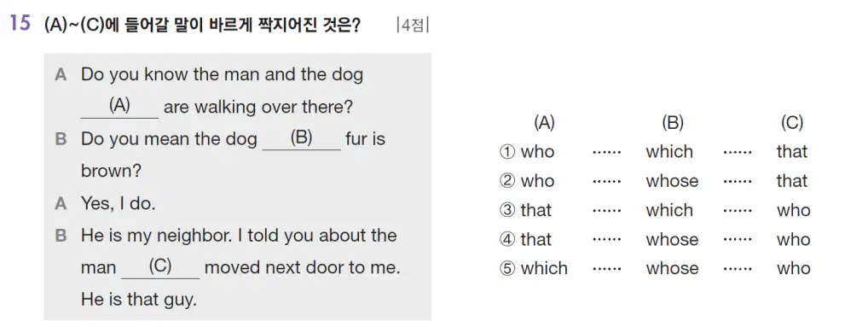
Task: Click the line 'Yes, I do.'
Action: (x=118, y=203)
